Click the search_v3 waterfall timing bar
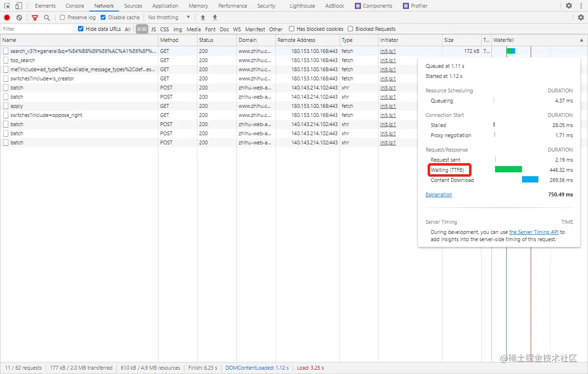 (x=510, y=51)
